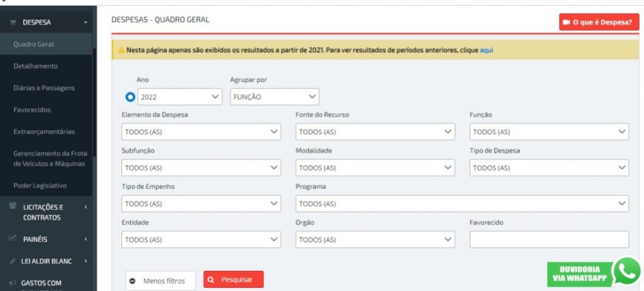Click the warning triangle icon in notice
Screen dimensions: 644x291
tap(121, 50)
